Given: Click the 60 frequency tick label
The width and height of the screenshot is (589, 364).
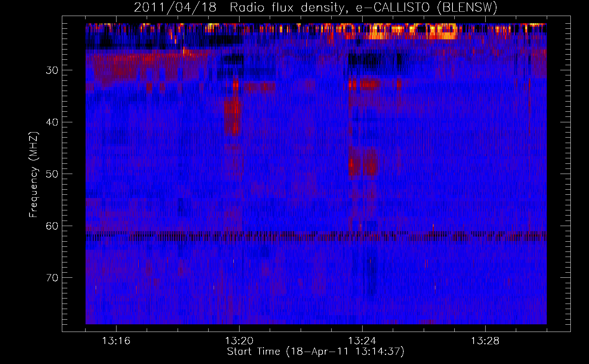Looking at the screenshot, I should pos(52,226).
